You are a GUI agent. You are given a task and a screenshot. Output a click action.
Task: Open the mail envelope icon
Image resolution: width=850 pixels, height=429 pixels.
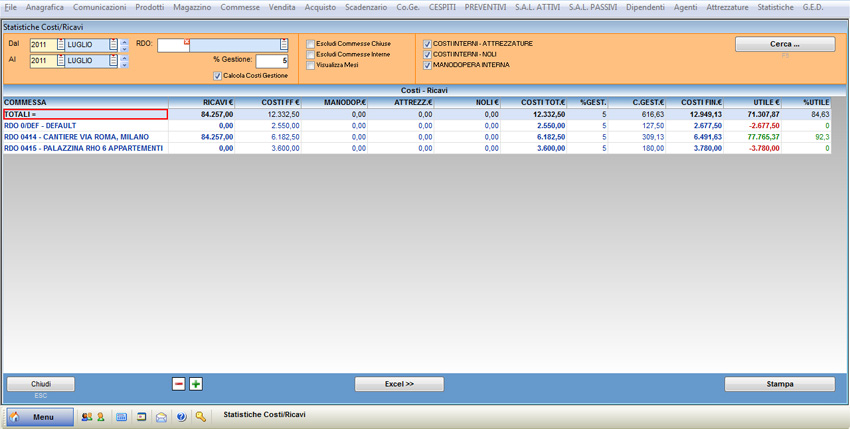(161, 417)
